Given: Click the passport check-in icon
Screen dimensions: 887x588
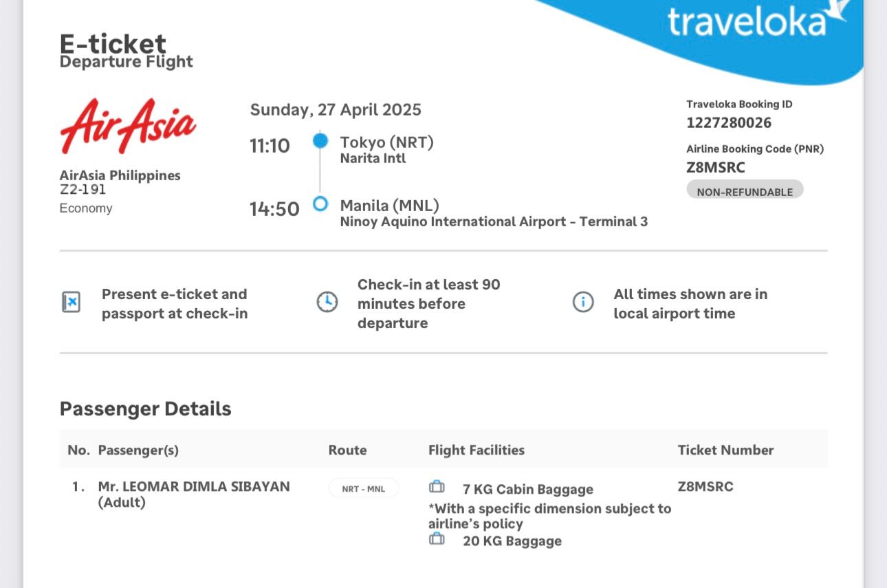Looking at the screenshot, I should click(x=71, y=302).
